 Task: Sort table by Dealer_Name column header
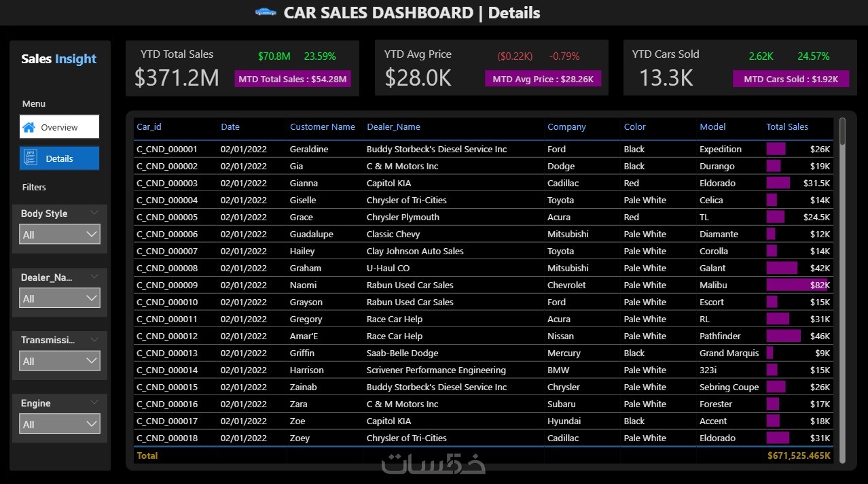[x=393, y=126]
